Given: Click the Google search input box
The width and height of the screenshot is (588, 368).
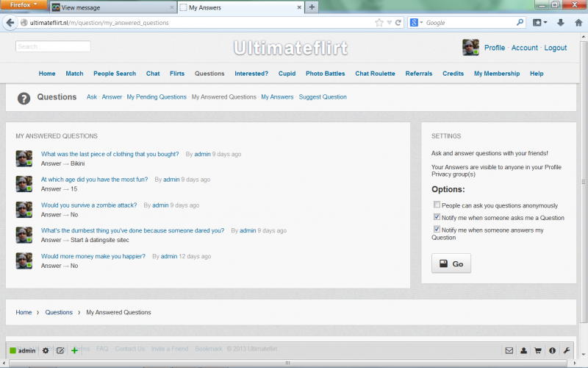Looking at the screenshot, I should click(470, 23).
